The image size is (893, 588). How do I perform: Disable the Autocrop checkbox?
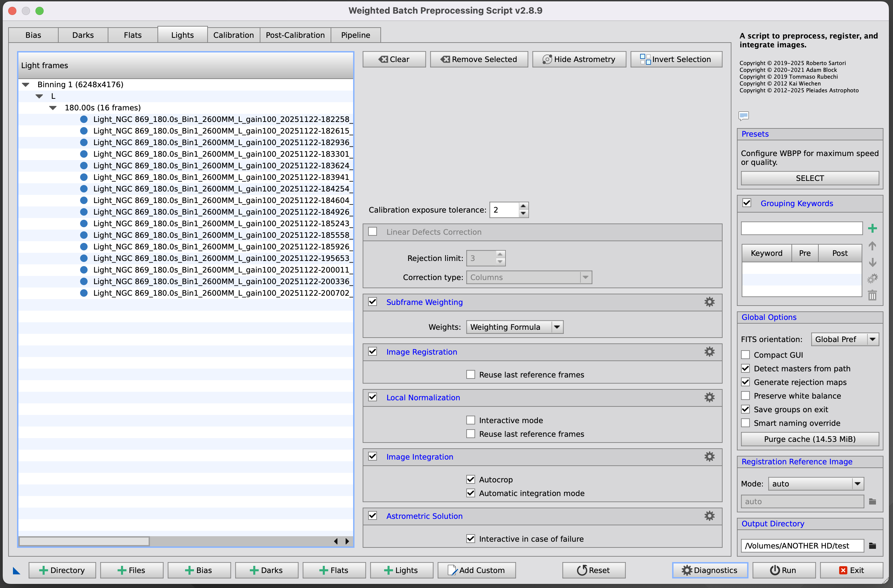(470, 479)
